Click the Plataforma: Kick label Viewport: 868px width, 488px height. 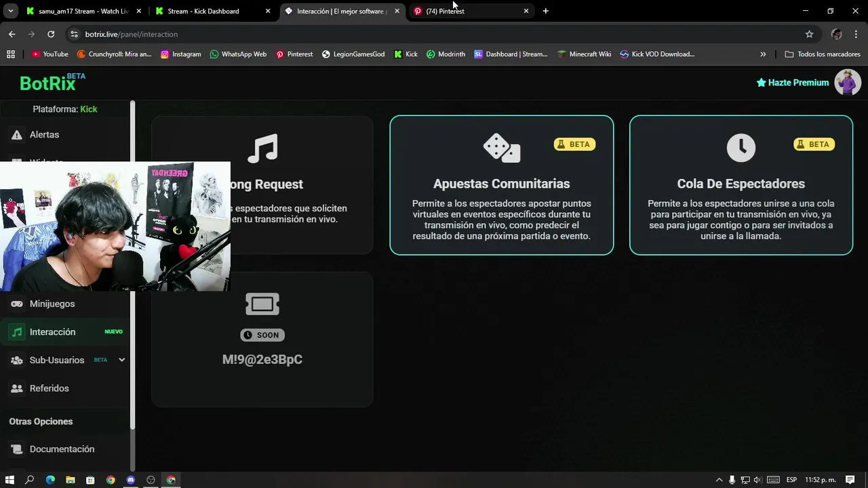(65, 109)
